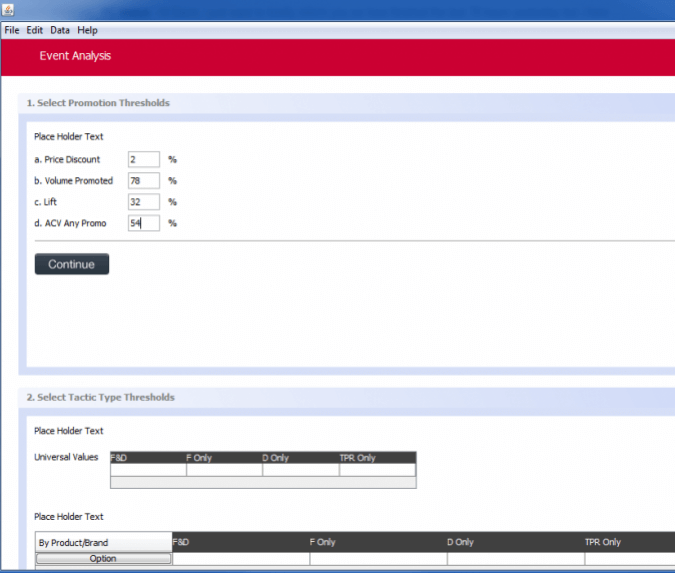This screenshot has width=675, height=573.
Task: Click the Java application icon in title bar
Action: pos(8,9)
